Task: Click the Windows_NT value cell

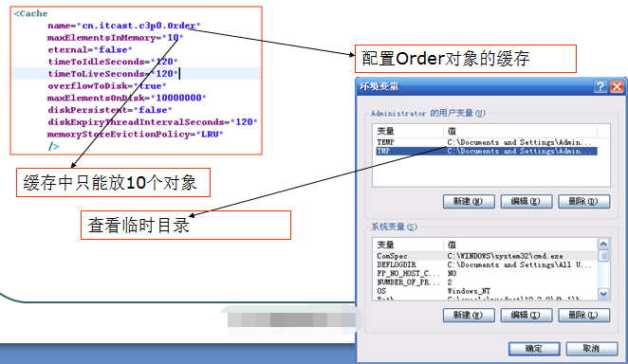Action: [x=469, y=291]
